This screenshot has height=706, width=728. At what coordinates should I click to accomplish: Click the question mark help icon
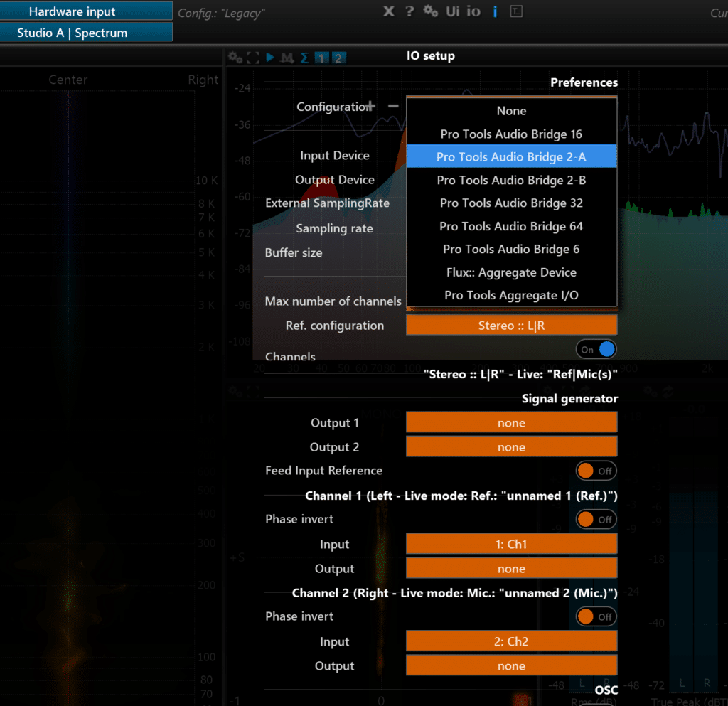(x=409, y=11)
